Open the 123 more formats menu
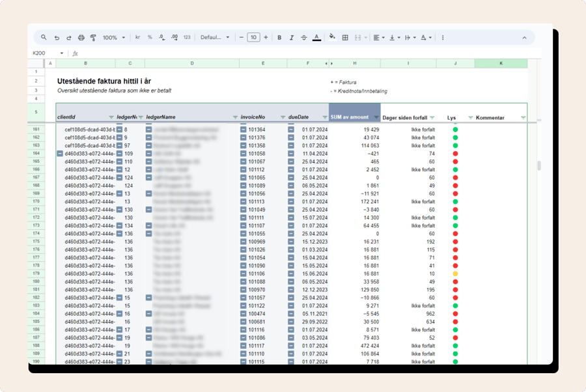The width and height of the screenshot is (586, 392). pos(187,37)
